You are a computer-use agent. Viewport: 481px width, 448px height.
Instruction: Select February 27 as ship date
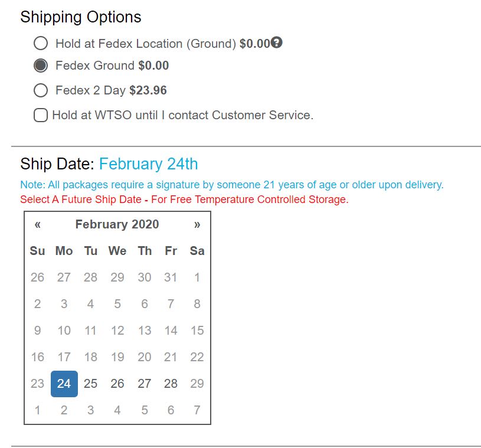coord(145,384)
